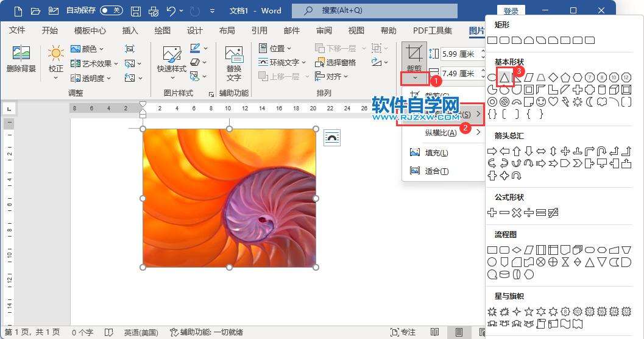
Task: Click the Undo arrow icon
Action: point(171,11)
